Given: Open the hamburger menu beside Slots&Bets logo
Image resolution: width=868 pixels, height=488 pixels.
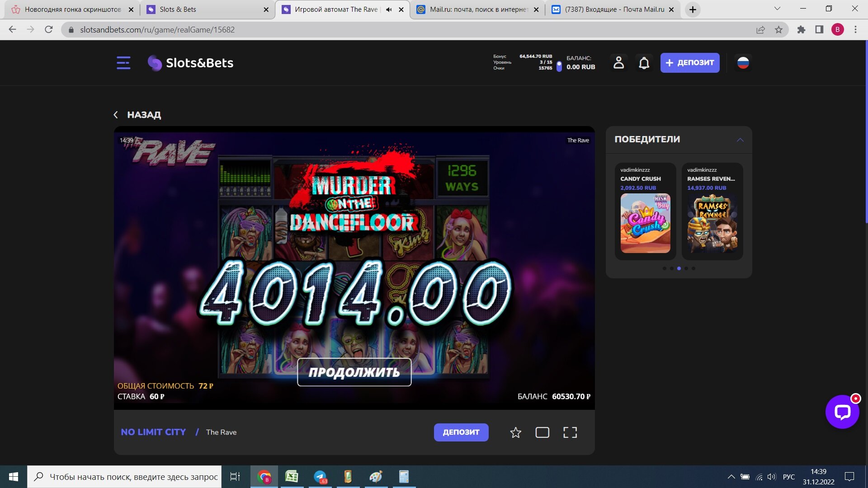Looking at the screenshot, I should point(123,63).
